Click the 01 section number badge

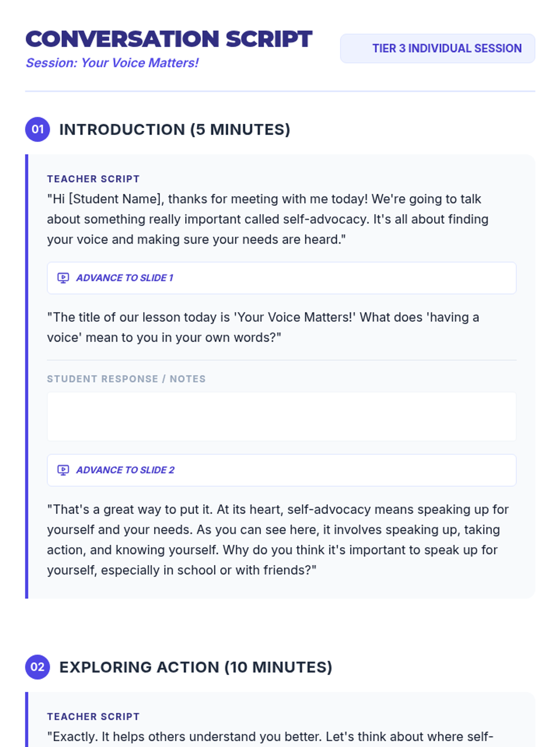tap(37, 129)
